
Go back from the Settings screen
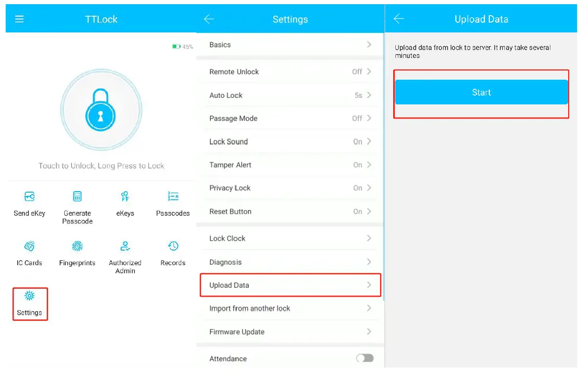pos(209,19)
